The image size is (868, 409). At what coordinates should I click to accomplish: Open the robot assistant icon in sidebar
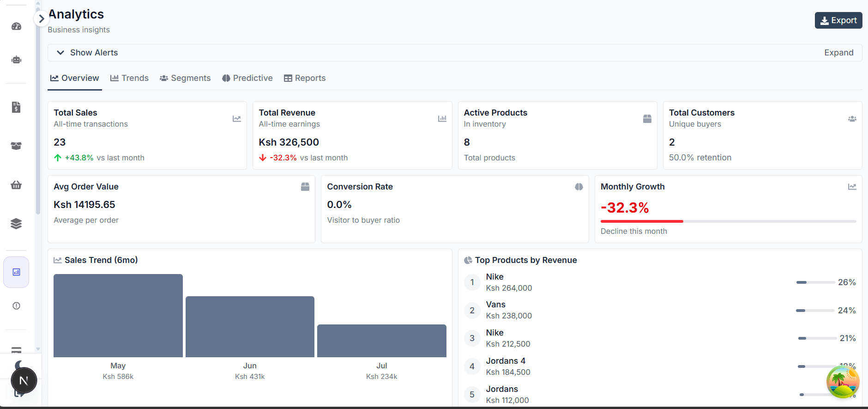[x=16, y=60]
